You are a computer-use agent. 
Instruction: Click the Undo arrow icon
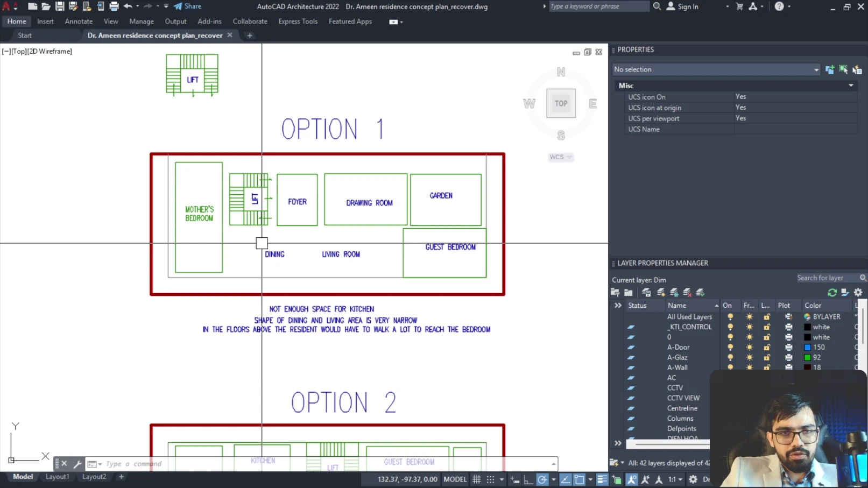[x=128, y=6]
